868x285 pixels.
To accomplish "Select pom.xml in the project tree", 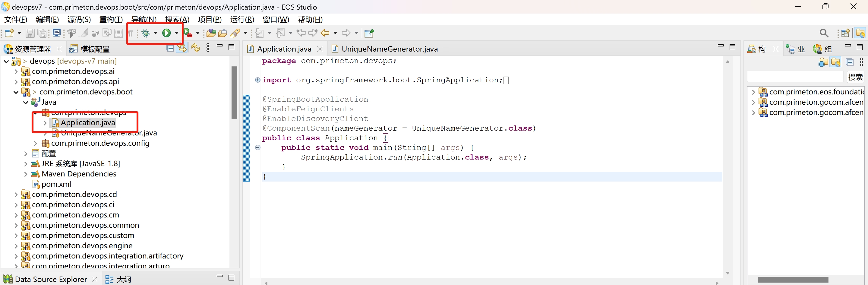I will pos(56,184).
